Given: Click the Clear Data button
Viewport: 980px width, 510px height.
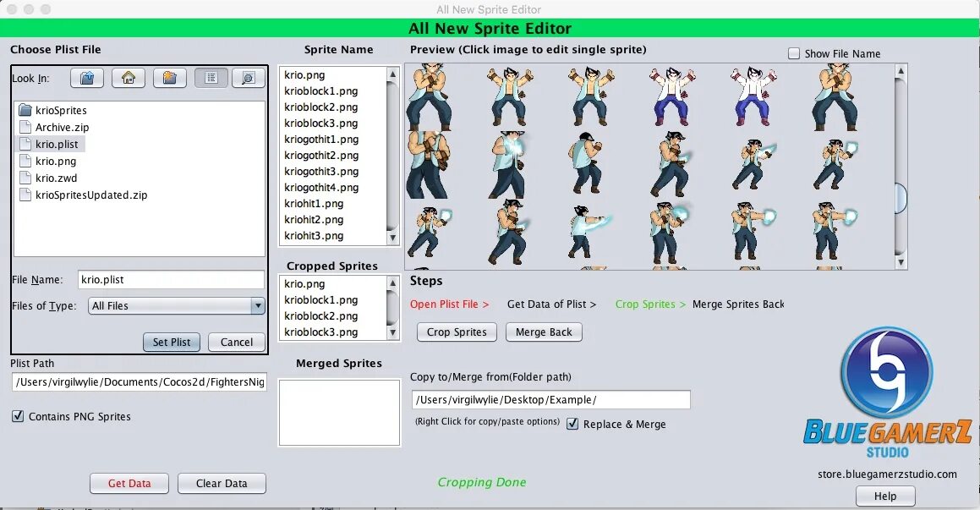Looking at the screenshot, I should pos(222,483).
